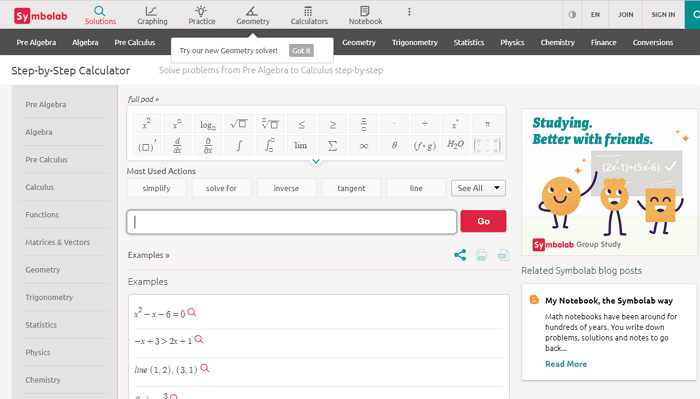Insert limit operator

coord(301,145)
